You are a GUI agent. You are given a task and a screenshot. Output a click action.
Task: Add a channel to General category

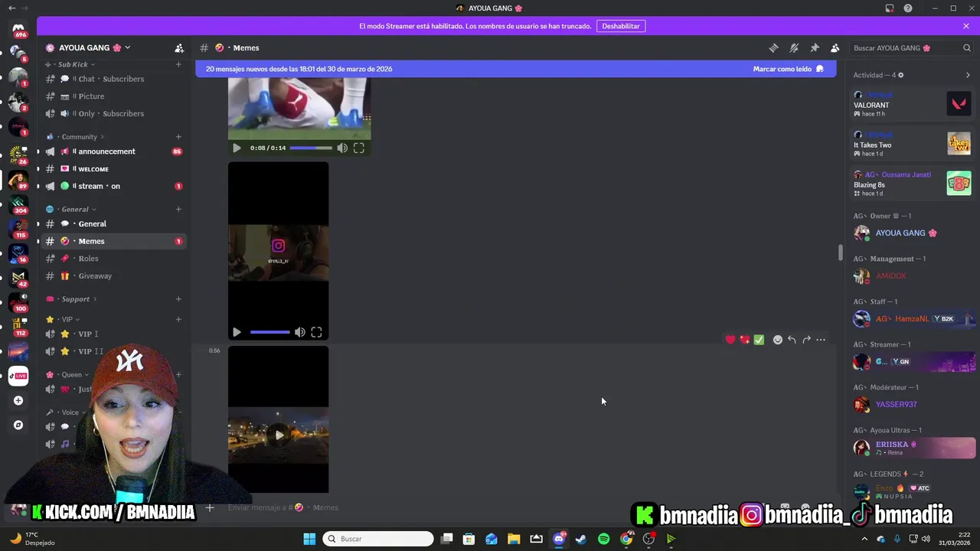click(178, 209)
